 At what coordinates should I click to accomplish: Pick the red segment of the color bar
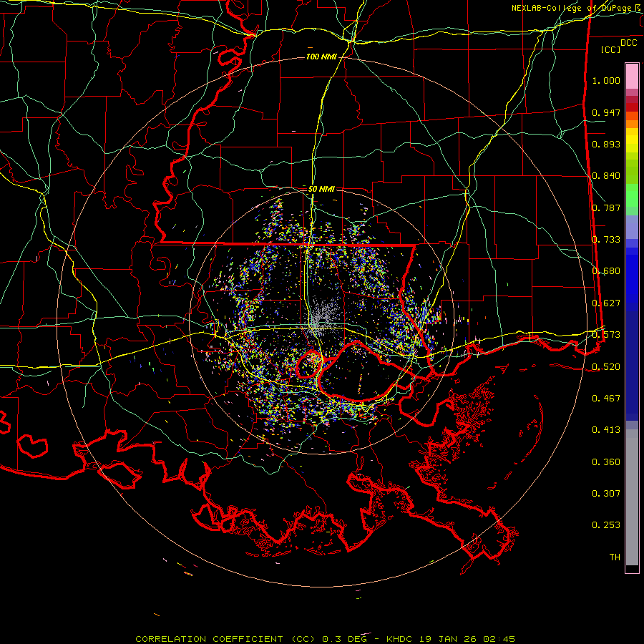[x=632, y=107]
